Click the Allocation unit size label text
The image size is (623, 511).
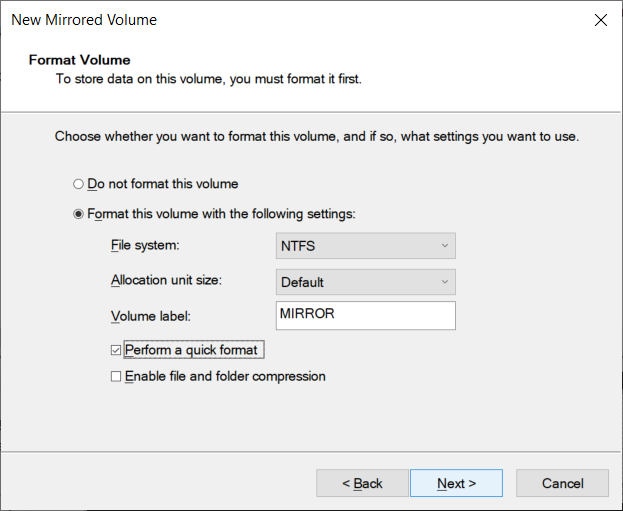166,280
